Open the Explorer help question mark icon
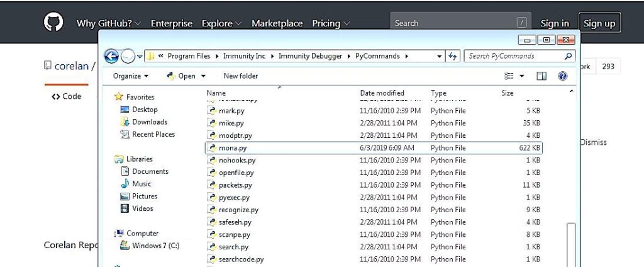Viewport: 644px width, 267px height. pyautogui.click(x=562, y=76)
